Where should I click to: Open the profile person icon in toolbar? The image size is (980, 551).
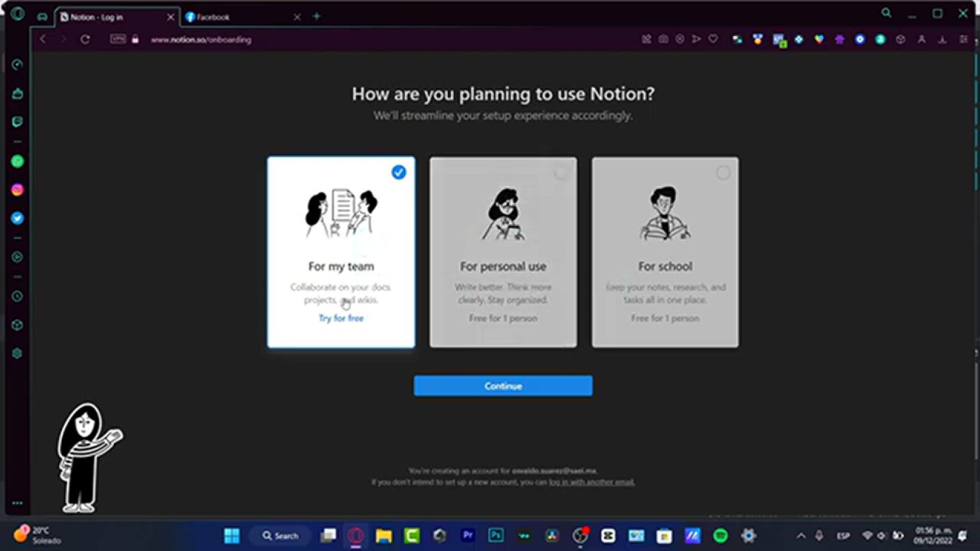pyautogui.click(x=922, y=39)
